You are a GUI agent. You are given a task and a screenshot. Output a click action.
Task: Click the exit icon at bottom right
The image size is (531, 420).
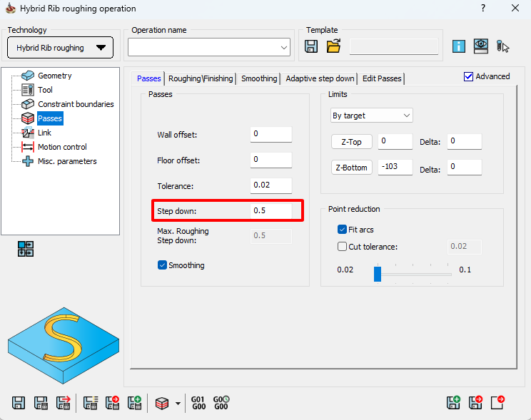497,403
